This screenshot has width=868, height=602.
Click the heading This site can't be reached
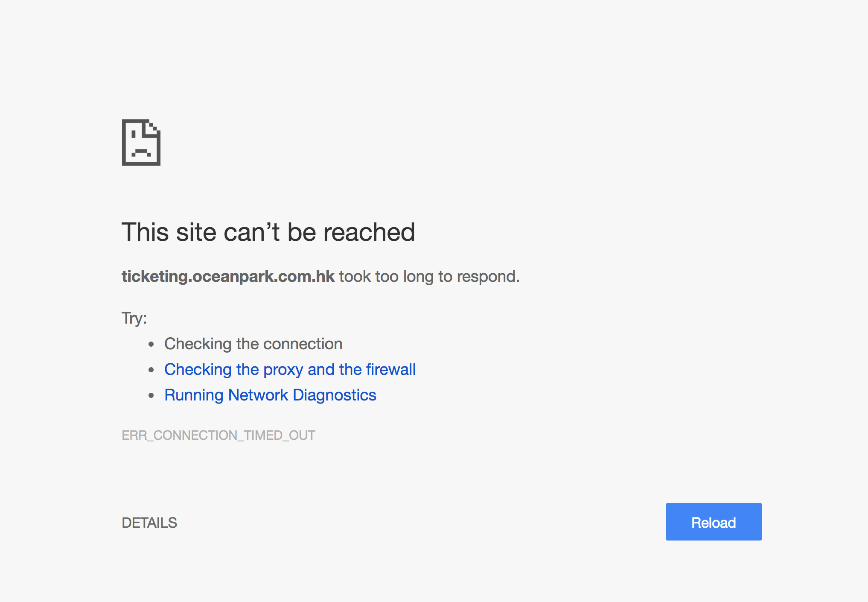click(268, 232)
